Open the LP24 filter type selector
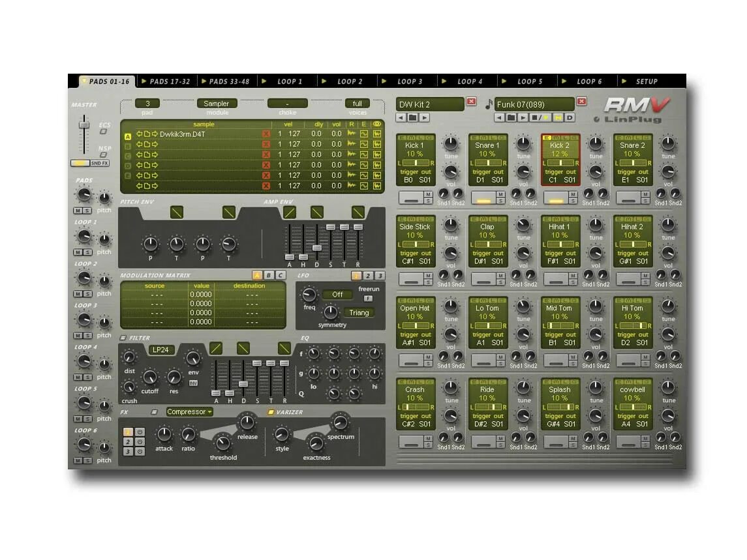The height and width of the screenshot is (560, 747). pos(160,350)
